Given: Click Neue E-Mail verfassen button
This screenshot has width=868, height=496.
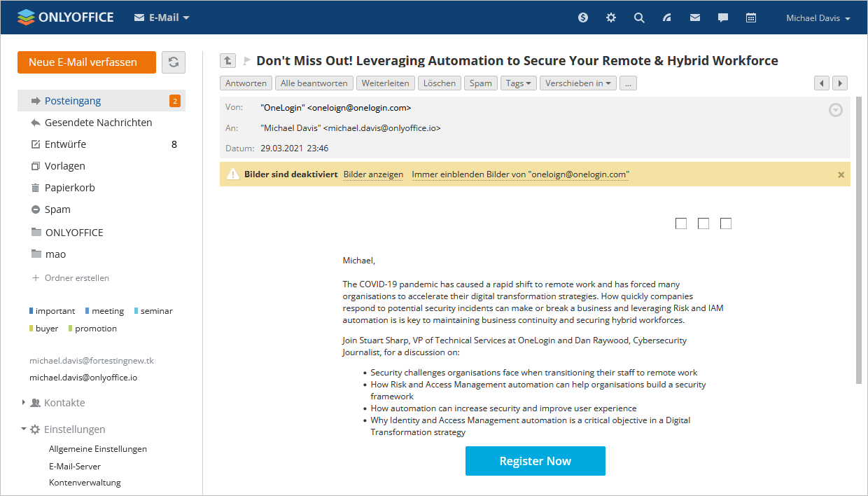Looking at the screenshot, I should click(x=87, y=62).
